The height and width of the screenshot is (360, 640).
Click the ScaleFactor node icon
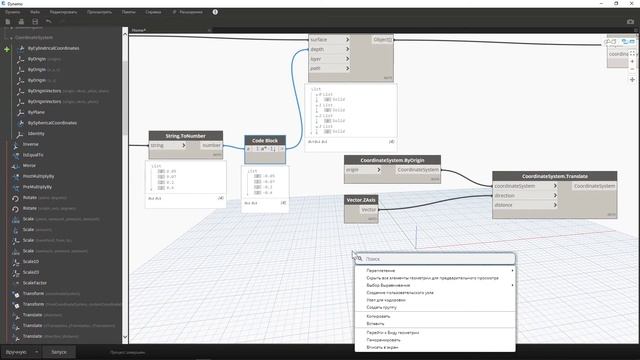click(x=16, y=283)
